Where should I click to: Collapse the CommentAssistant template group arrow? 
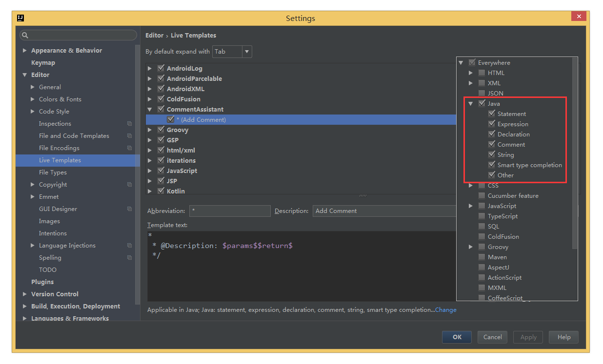pos(150,110)
